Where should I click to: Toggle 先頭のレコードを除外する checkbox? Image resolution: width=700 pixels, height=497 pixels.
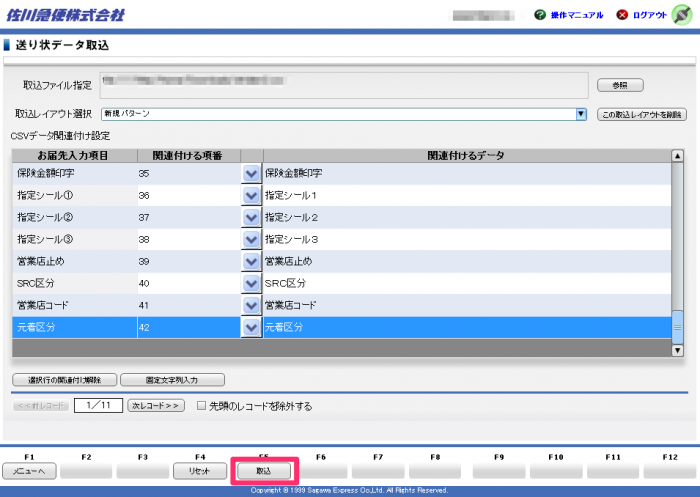(x=202, y=405)
